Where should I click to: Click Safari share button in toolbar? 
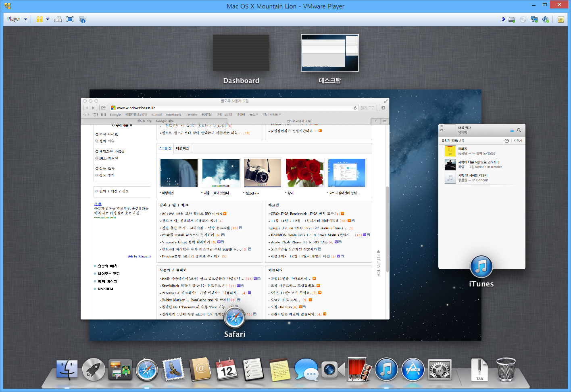pos(104,108)
